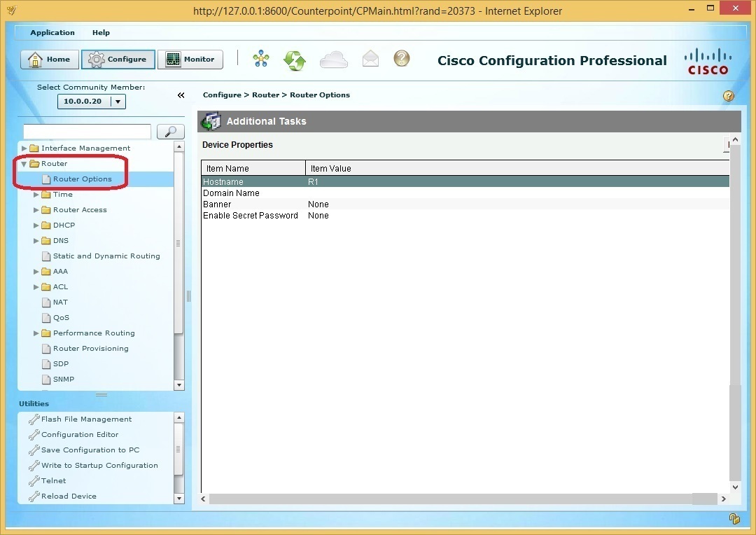Open the Application menu

[52, 32]
